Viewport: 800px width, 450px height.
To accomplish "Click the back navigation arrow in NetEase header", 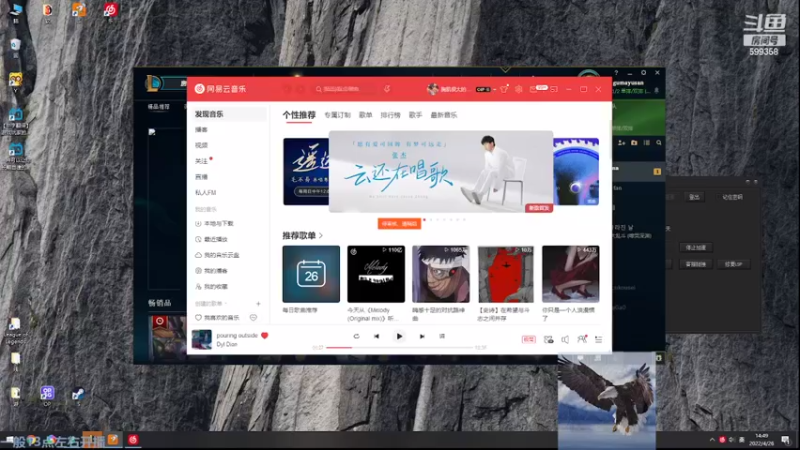I will point(287,89).
